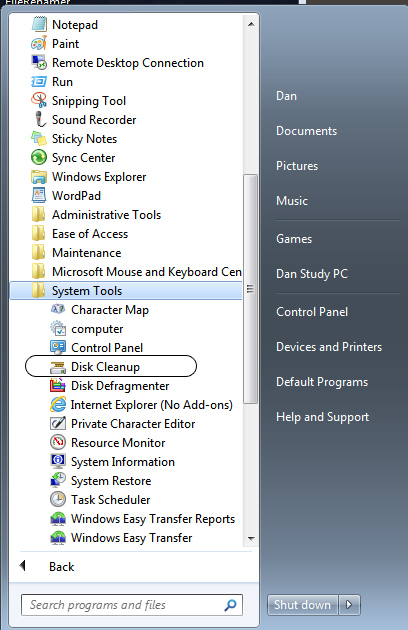Image resolution: width=408 pixels, height=630 pixels.
Task: Open Paint via its palette icon
Action: coord(39,43)
